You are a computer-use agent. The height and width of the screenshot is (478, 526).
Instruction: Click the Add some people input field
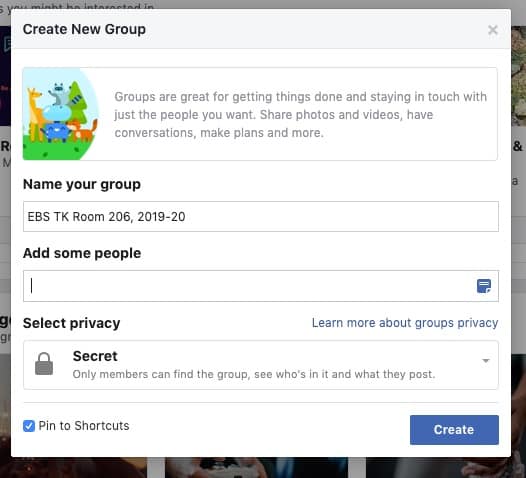tap(261, 286)
